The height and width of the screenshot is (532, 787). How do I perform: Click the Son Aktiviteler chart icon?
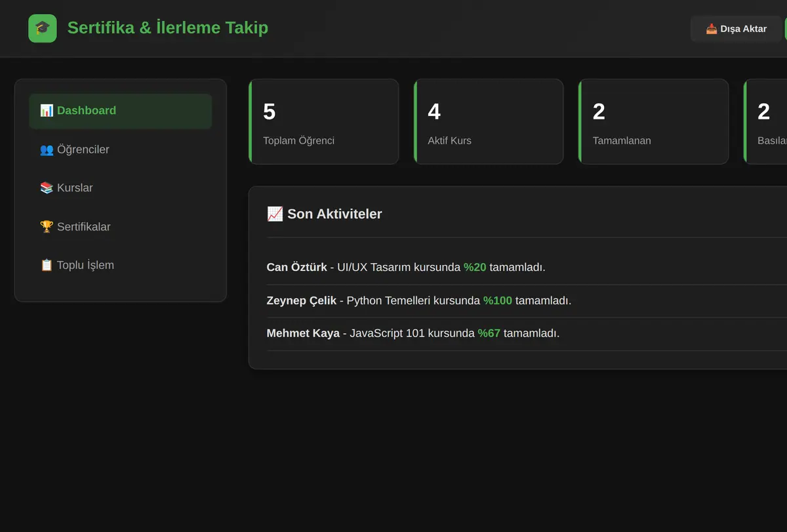275,214
